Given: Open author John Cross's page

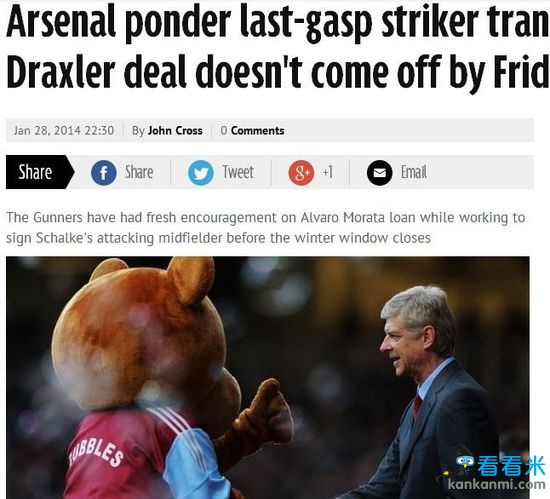Looking at the screenshot, I should (x=175, y=130).
